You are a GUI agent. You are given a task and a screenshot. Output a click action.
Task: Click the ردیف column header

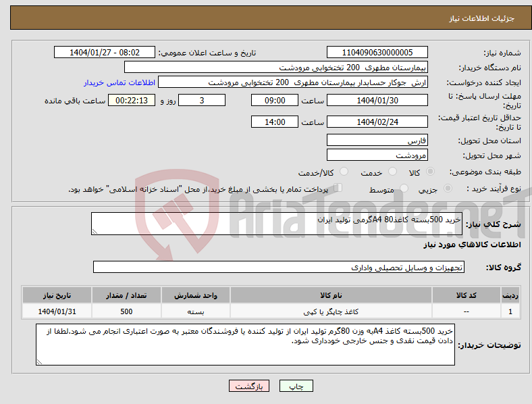(510, 295)
